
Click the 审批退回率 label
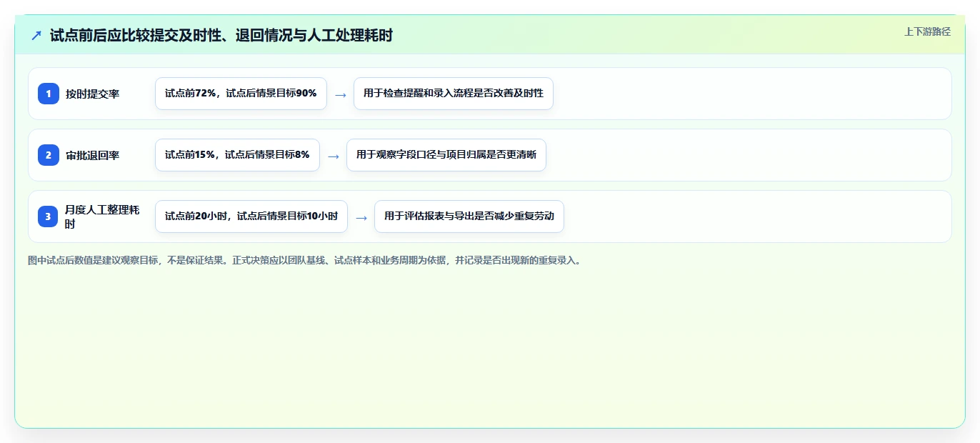(92, 155)
